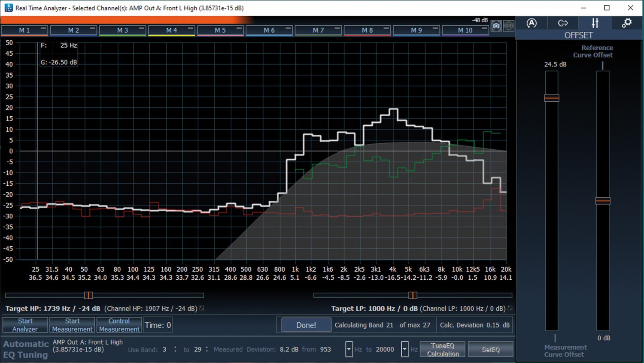Click the 4k frequency band label
This screenshot has width=644, height=363.
(x=392, y=269)
